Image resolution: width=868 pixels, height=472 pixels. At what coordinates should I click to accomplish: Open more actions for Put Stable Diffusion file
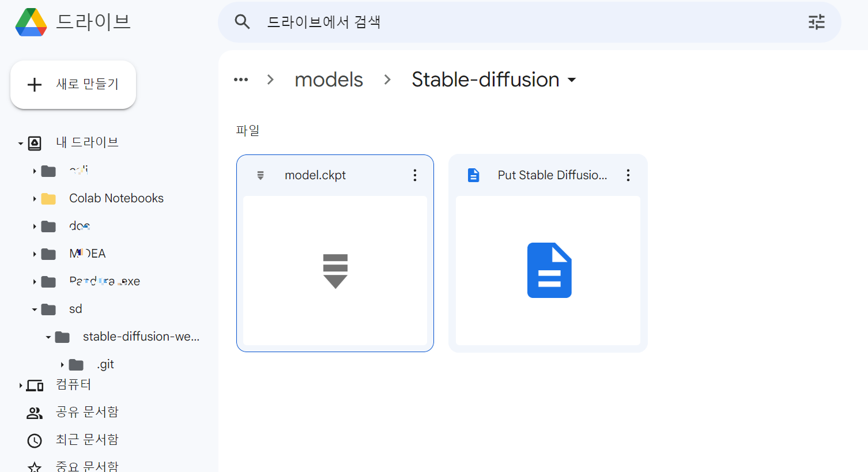[628, 175]
